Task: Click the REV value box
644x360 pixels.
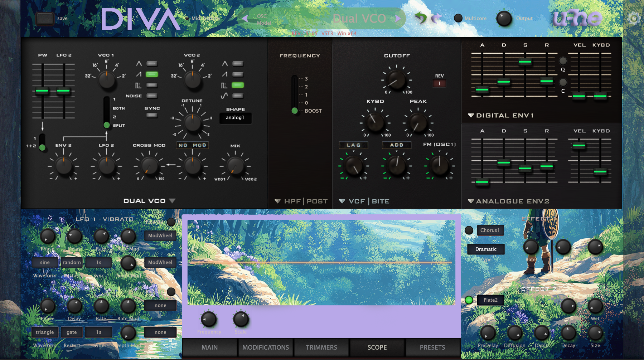Action: [439, 84]
